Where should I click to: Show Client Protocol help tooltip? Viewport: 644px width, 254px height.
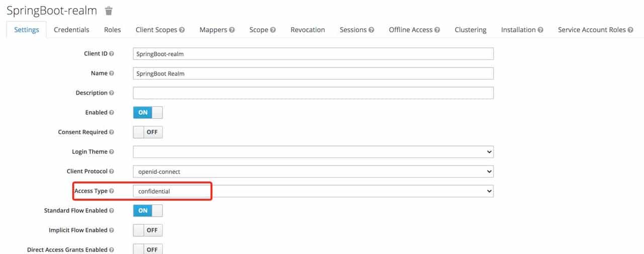(x=111, y=171)
